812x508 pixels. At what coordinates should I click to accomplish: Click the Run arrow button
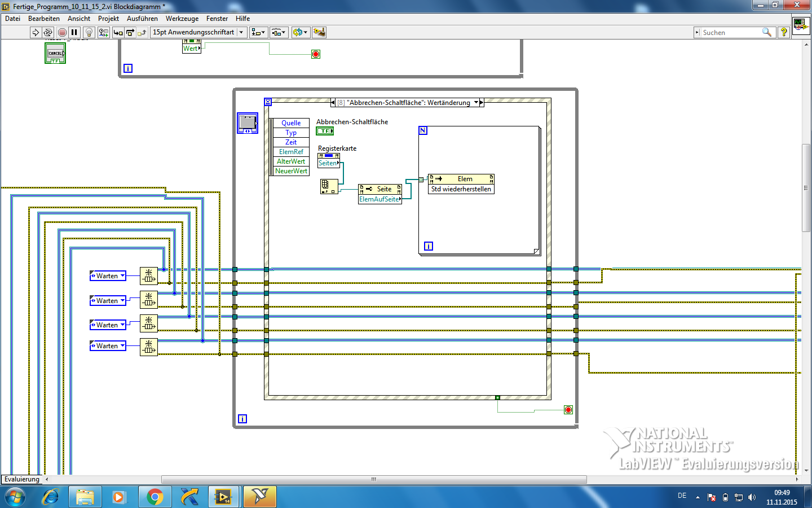pyautogui.click(x=36, y=32)
